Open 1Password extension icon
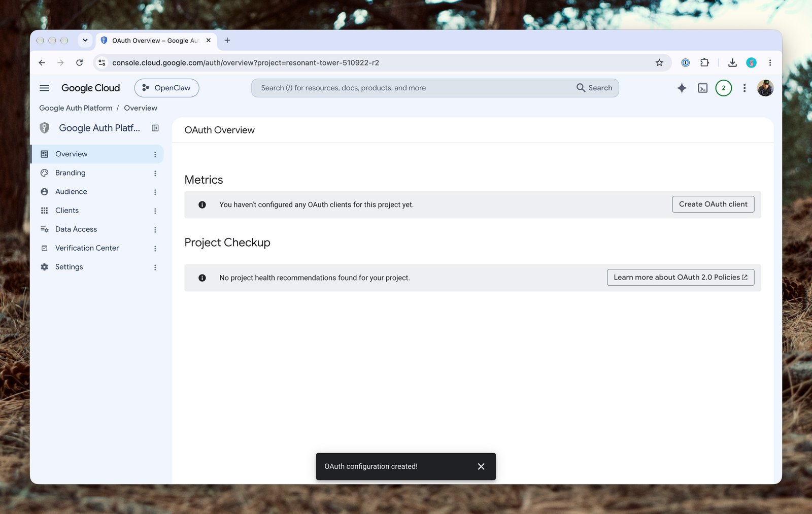 click(x=685, y=62)
